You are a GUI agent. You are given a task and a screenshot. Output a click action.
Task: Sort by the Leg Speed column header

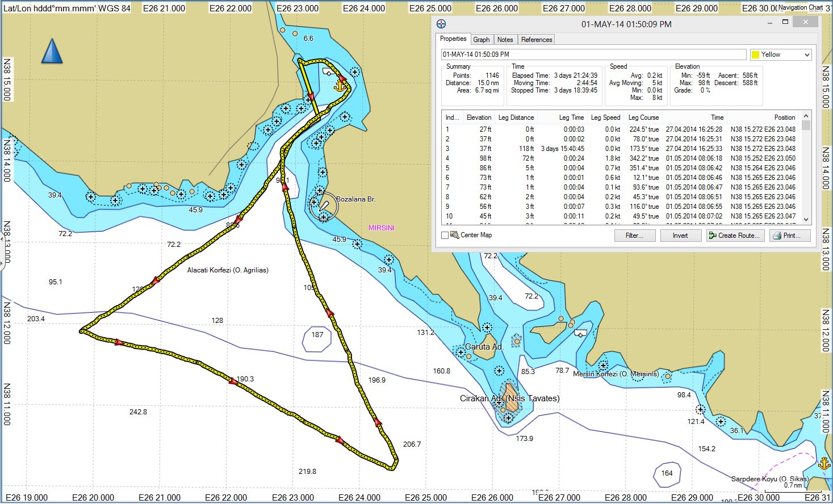[605, 117]
